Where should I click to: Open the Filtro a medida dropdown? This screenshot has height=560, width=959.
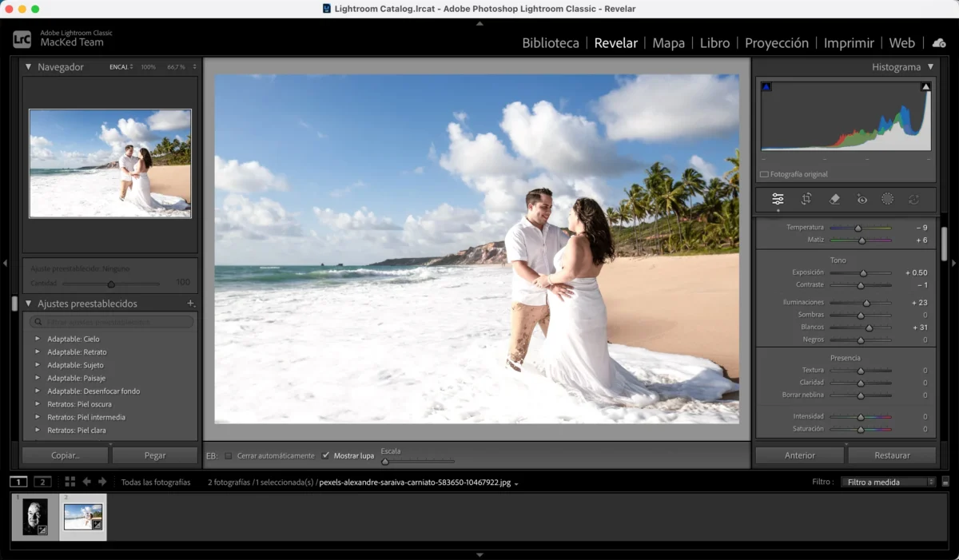click(x=887, y=482)
